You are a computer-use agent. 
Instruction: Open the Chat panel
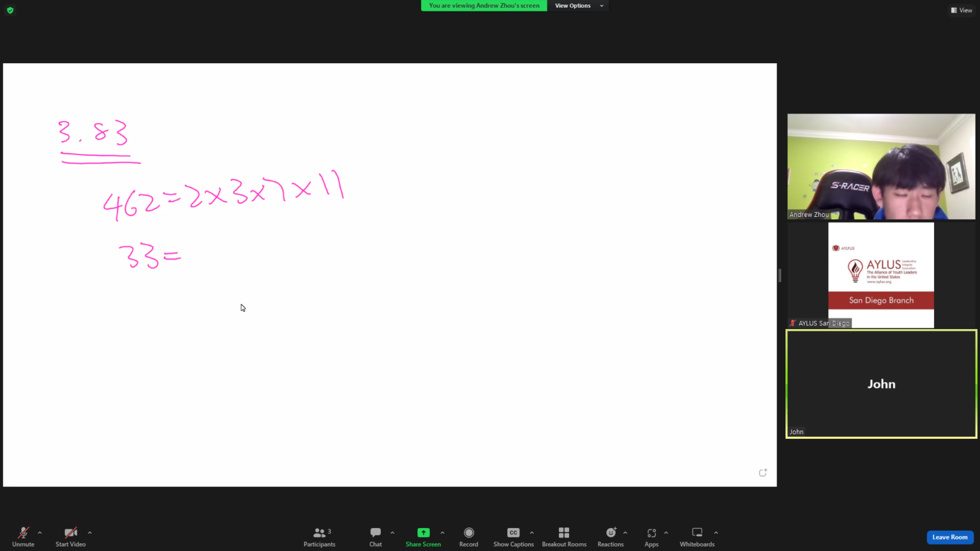(375, 537)
